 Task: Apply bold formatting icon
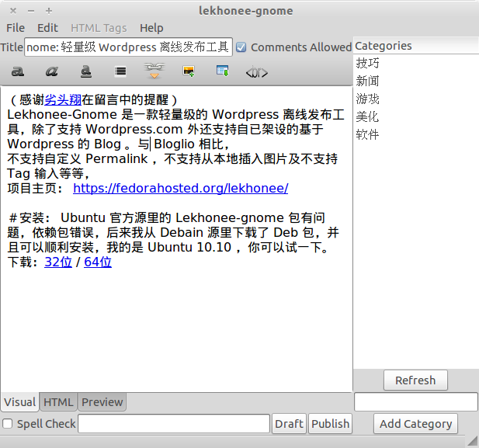pyautogui.click(x=18, y=71)
